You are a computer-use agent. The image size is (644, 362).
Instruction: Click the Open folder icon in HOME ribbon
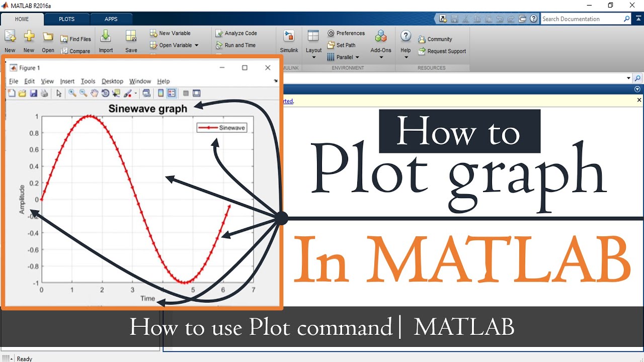(48, 37)
